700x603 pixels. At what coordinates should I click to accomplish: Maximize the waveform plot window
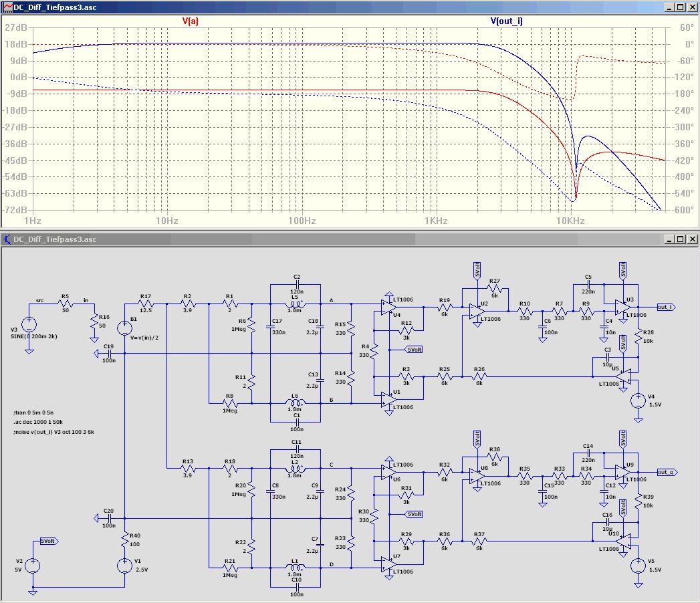coord(681,7)
